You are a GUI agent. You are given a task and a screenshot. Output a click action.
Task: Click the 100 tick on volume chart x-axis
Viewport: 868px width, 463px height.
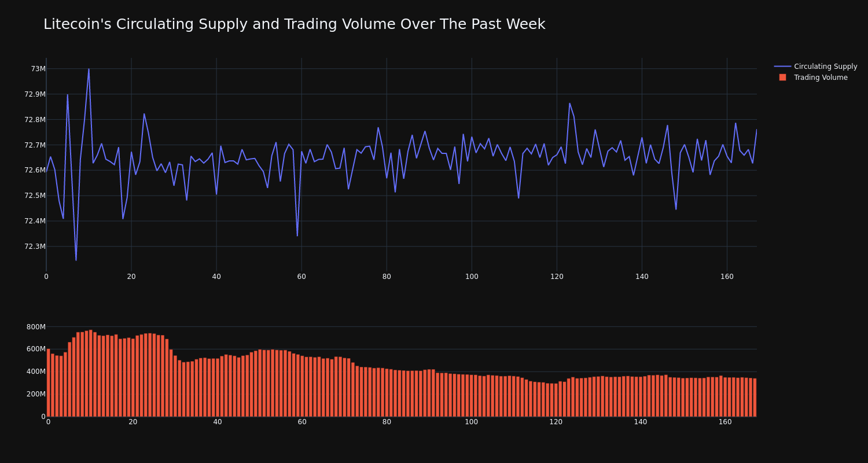[x=472, y=422]
